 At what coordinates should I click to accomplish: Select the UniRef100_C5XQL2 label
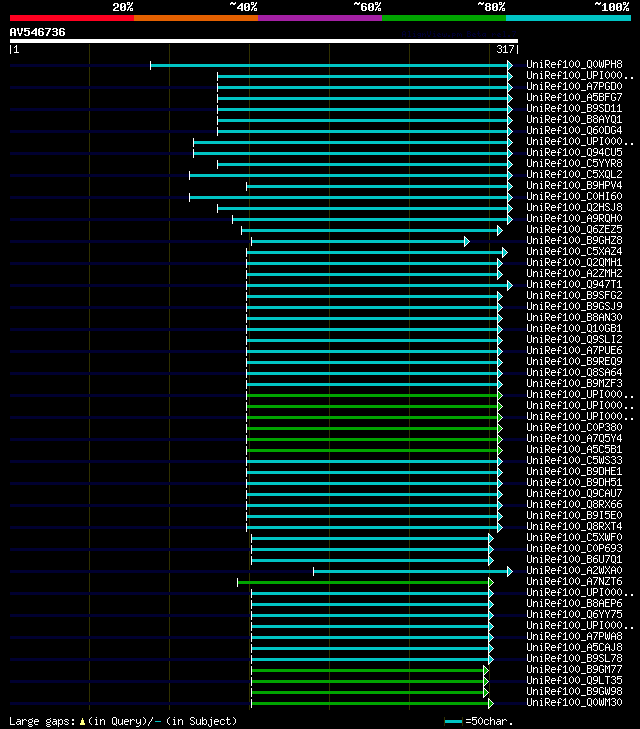pos(574,174)
